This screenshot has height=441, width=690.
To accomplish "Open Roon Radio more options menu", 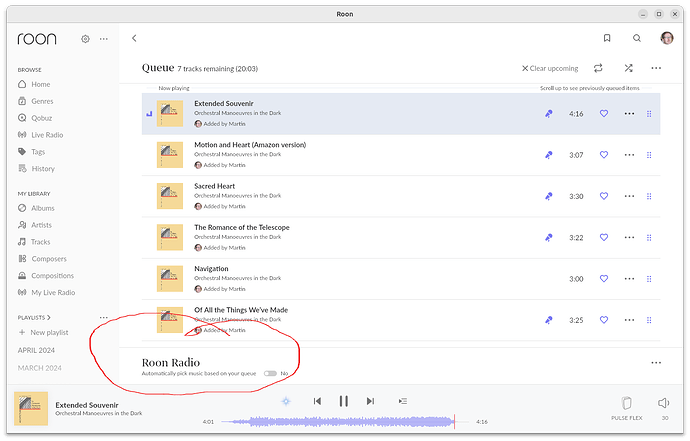I will pos(656,364).
